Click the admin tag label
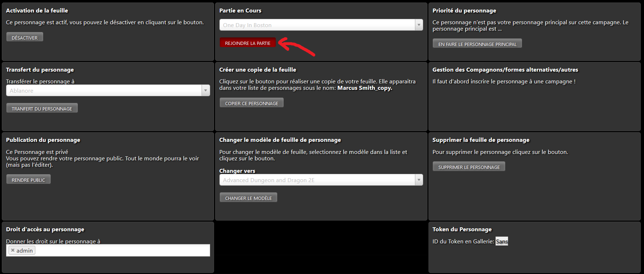 tap(25, 250)
